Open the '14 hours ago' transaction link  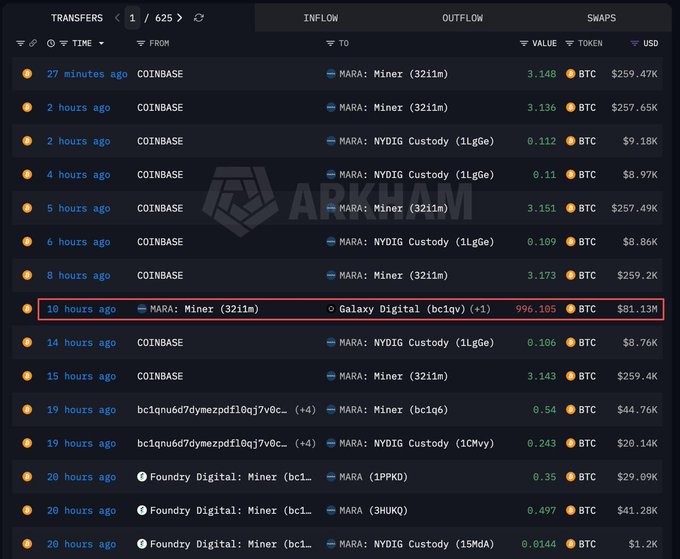tap(82, 343)
